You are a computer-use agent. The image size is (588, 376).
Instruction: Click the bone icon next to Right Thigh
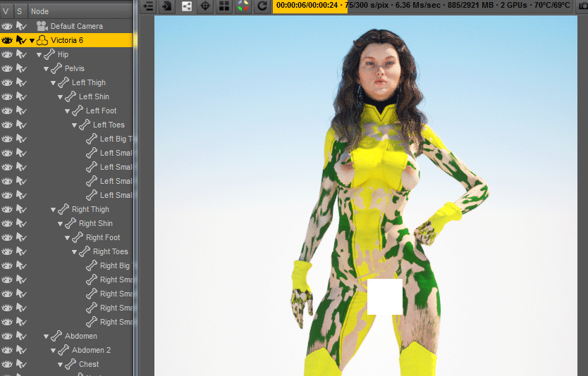point(63,209)
